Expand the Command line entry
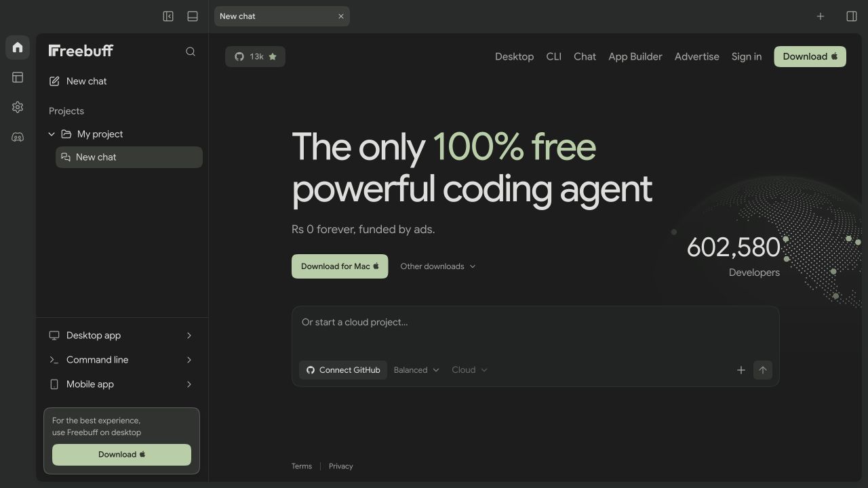The image size is (868, 488). [x=121, y=360]
